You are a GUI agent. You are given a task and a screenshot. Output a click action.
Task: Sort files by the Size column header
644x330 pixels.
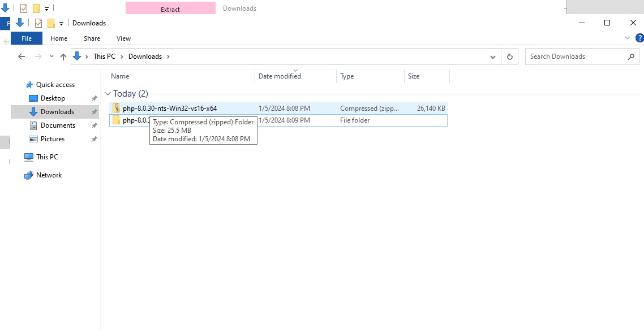pos(414,76)
